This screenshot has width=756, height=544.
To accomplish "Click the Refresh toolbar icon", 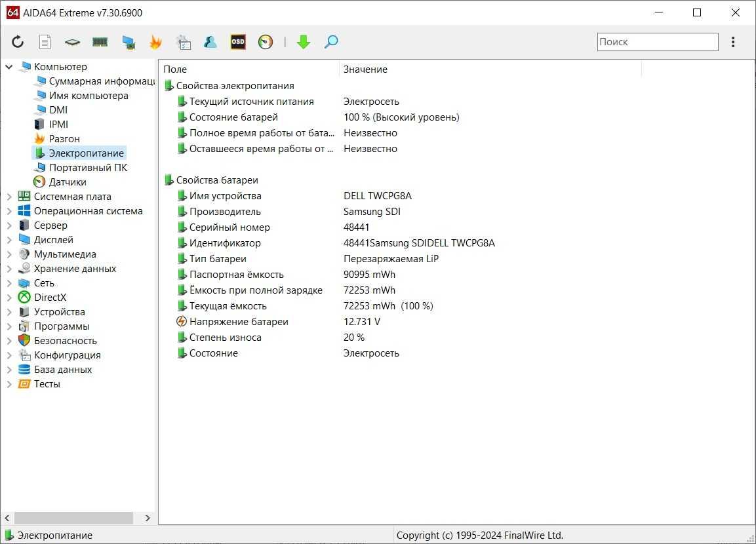I will tap(18, 42).
